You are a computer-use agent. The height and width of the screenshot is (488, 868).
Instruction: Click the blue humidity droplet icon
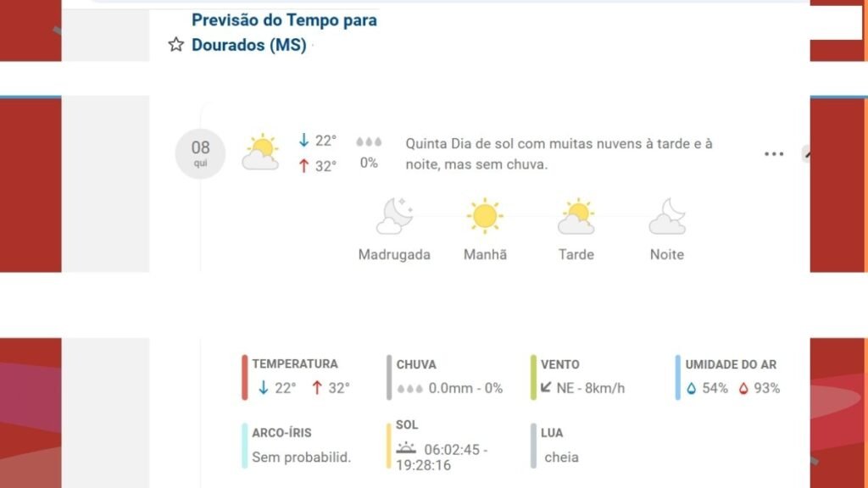coord(692,389)
